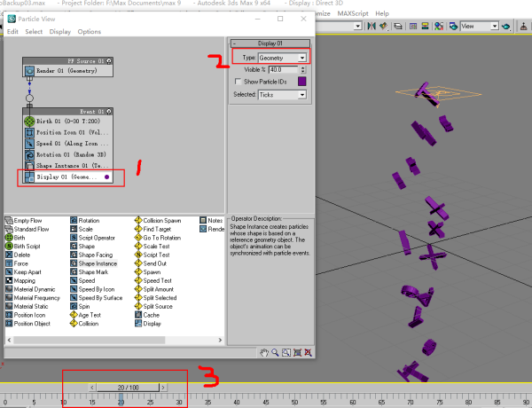Open the Layer Manager from main toolbar
Screen dimensions: 532x408
click(398, 26)
